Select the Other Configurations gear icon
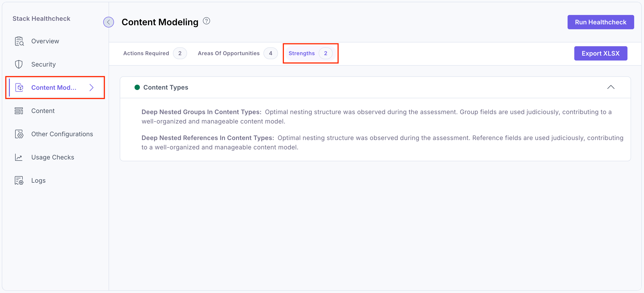 19,134
